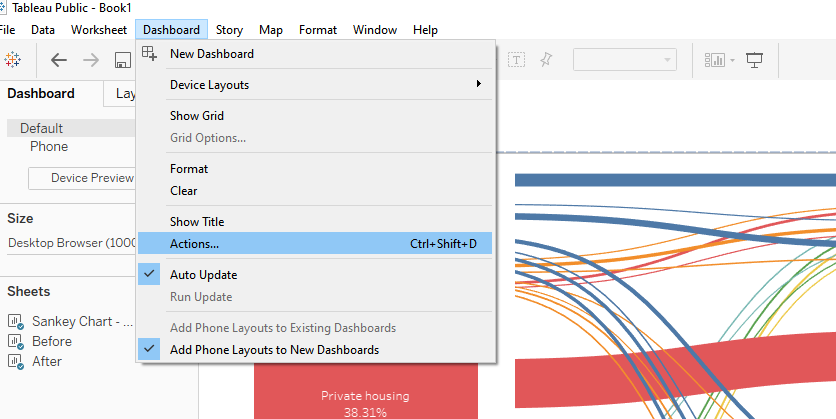836x419 pixels.
Task: Click the red Private housing bar
Action: pos(366,391)
